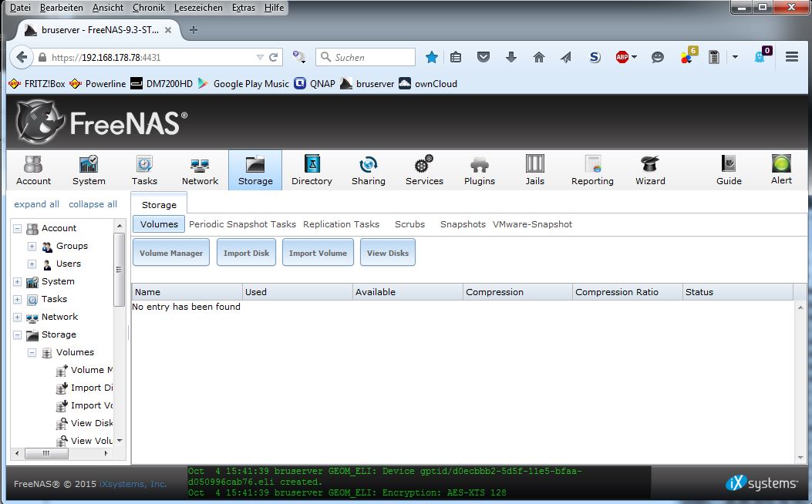
Task: Switch to the Scrubs tab
Action: point(409,224)
